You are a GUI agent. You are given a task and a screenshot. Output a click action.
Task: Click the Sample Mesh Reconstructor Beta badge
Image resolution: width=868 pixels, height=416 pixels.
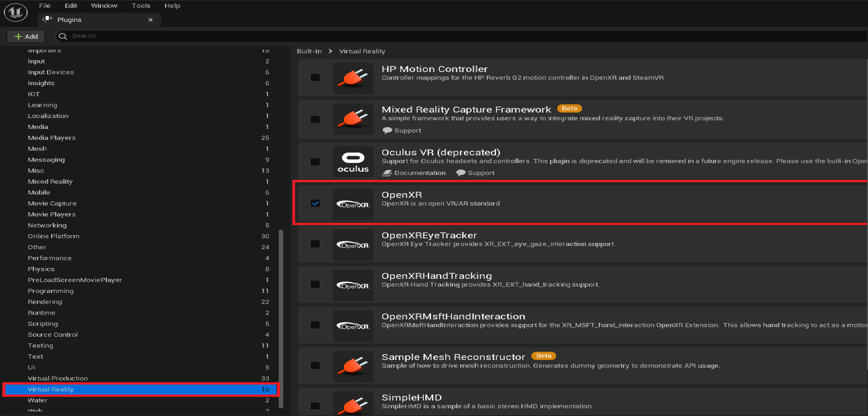pyautogui.click(x=543, y=356)
